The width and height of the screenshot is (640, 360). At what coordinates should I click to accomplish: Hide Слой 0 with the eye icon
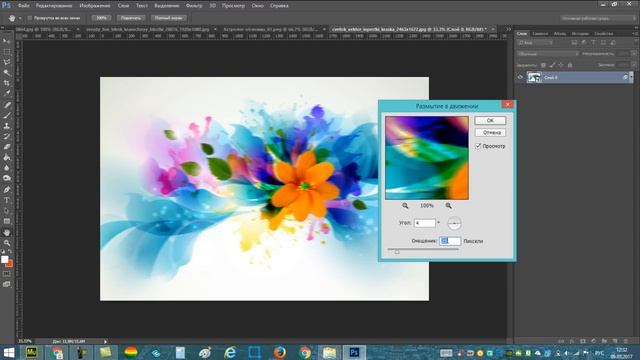tap(520, 77)
